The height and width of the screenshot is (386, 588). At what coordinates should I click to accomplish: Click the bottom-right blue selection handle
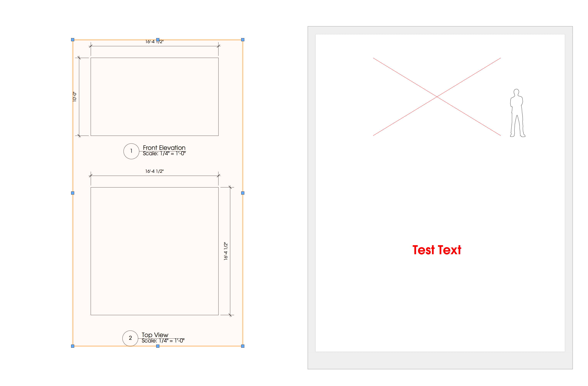click(243, 346)
